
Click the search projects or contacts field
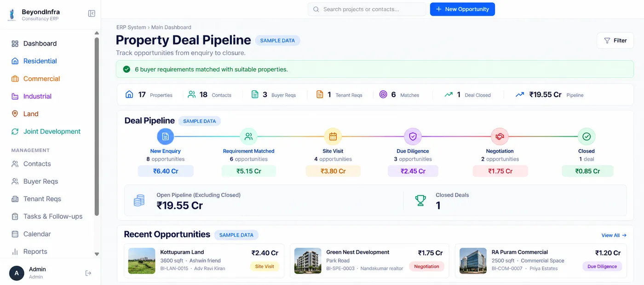click(367, 9)
